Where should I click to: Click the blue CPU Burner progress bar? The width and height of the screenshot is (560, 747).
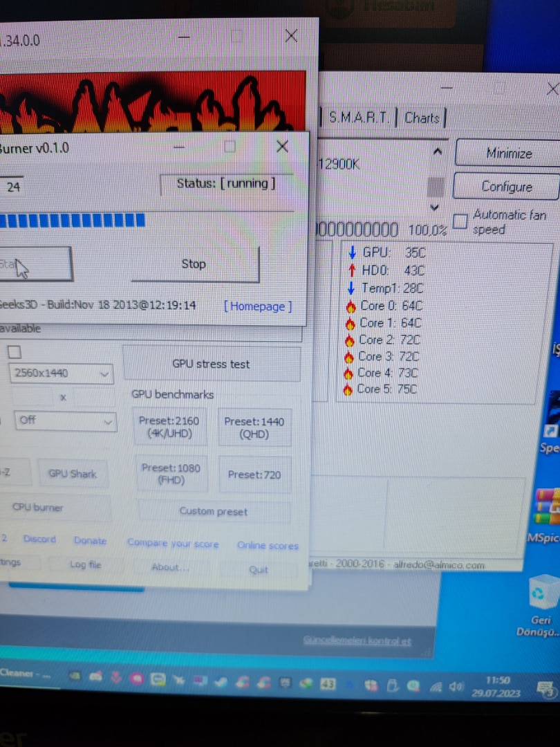click(x=73, y=221)
